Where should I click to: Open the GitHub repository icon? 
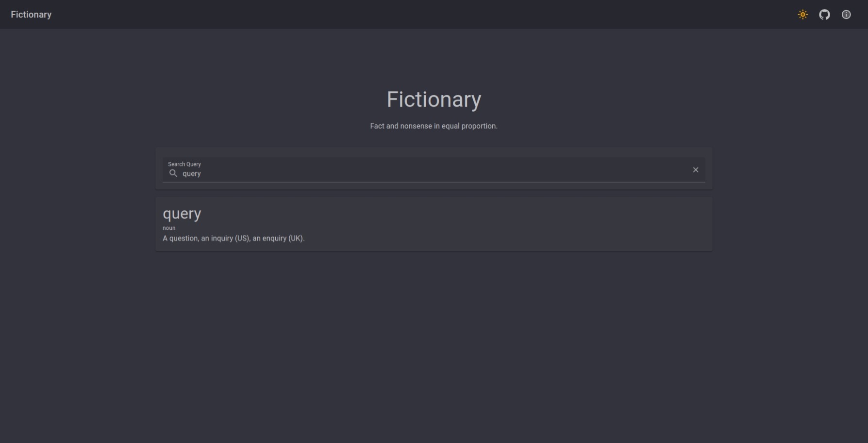point(824,15)
